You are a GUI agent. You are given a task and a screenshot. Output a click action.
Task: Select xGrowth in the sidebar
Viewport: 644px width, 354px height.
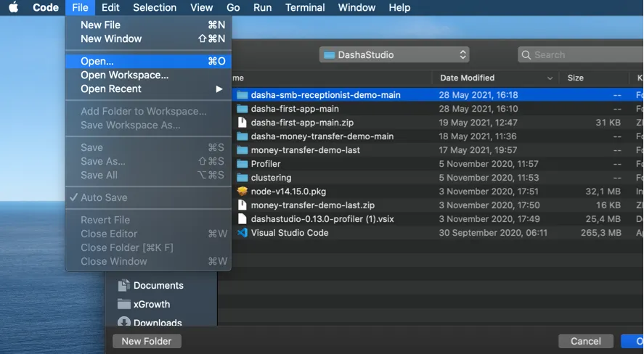pyautogui.click(x=152, y=305)
